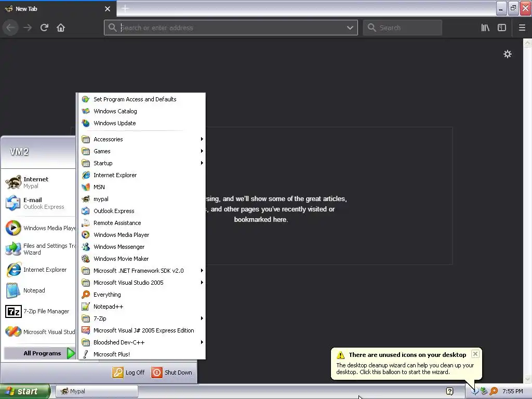Select Set Program Access and Defaults

(x=142, y=99)
